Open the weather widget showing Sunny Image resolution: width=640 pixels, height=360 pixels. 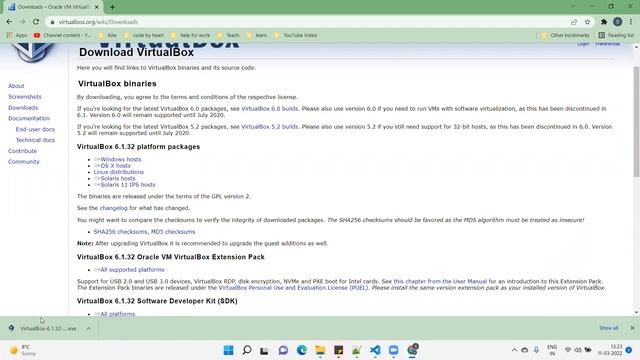click(23, 350)
